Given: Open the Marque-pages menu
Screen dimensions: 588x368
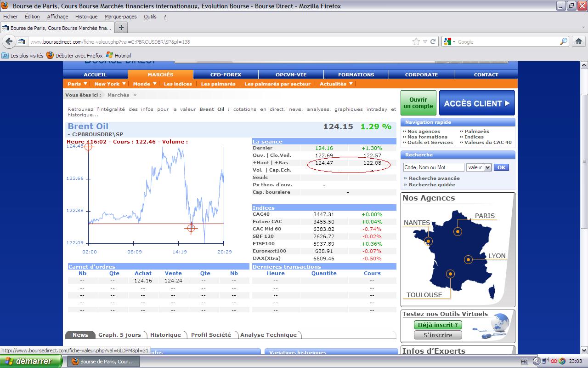Looking at the screenshot, I should [x=121, y=17].
